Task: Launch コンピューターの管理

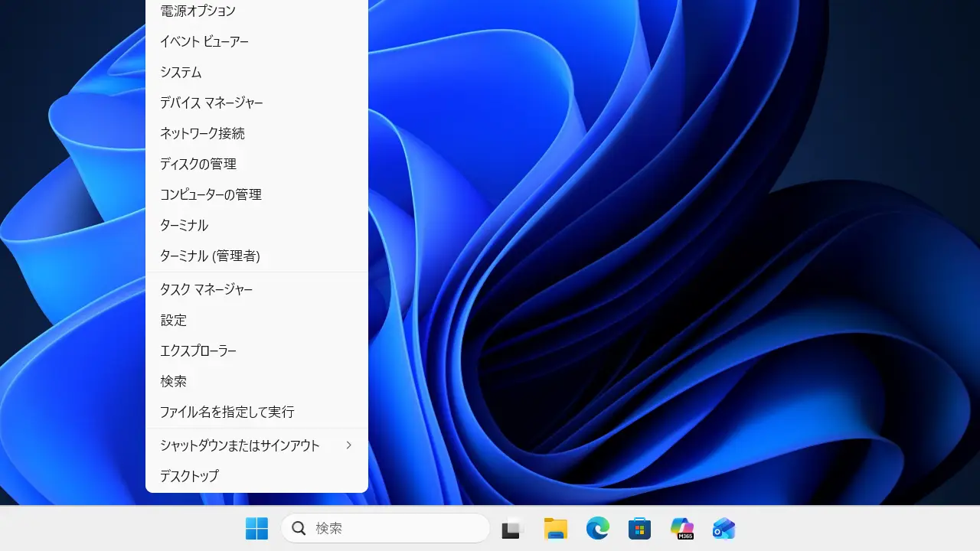Action: pyautogui.click(x=211, y=194)
